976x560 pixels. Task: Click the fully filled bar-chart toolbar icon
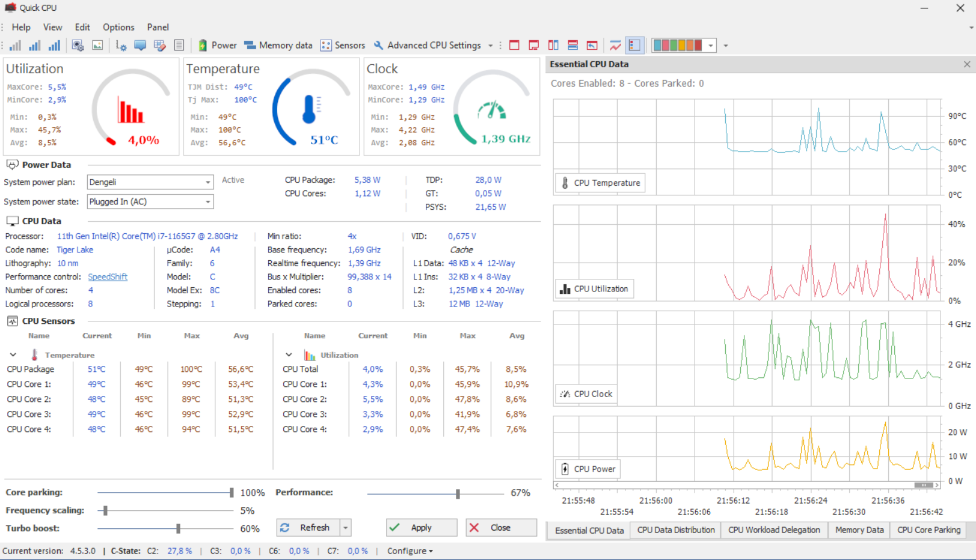tap(54, 46)
